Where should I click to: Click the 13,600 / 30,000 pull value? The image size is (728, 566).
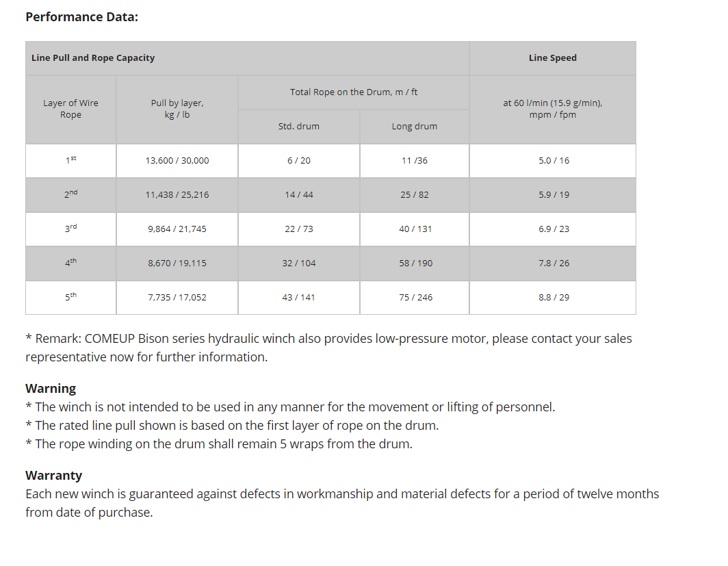tap(177, 161)
